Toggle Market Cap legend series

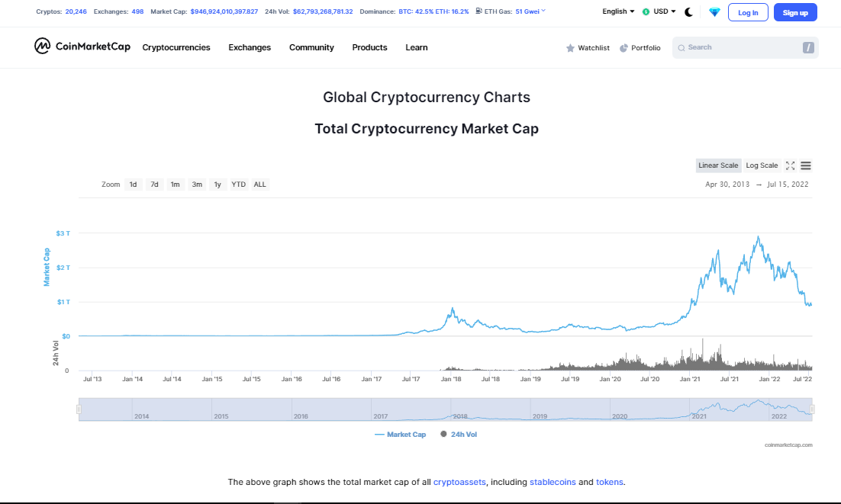(400, 435)
